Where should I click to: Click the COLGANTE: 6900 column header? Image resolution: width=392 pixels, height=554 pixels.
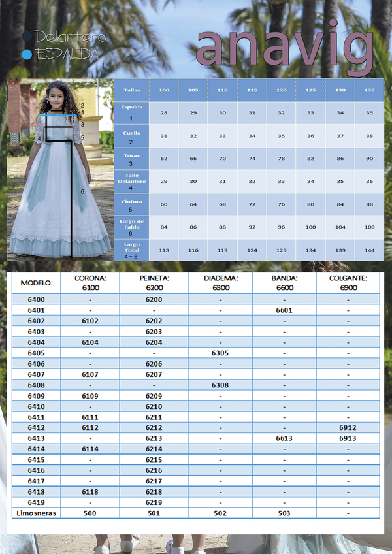tap(348, 283)
